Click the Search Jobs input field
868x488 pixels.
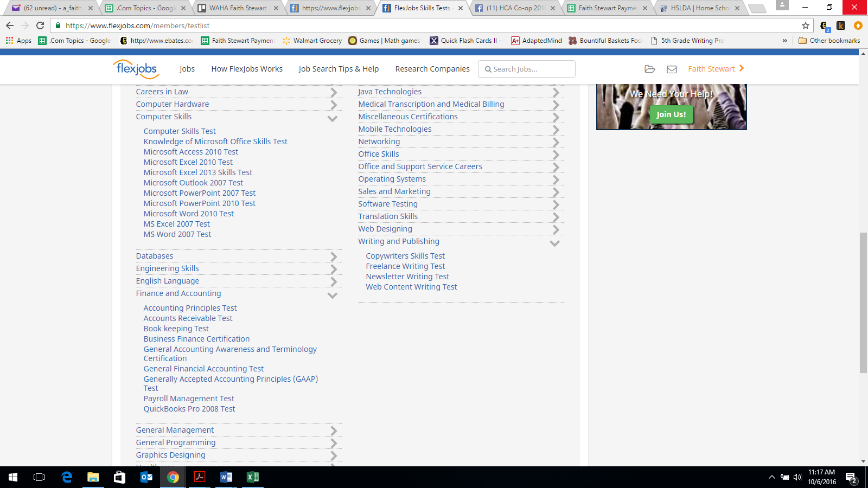click(527, 69)
